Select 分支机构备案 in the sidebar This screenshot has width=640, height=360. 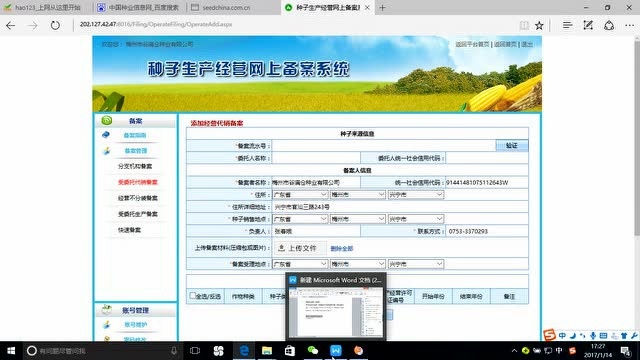pyautogui.click(x=135, y=166)
